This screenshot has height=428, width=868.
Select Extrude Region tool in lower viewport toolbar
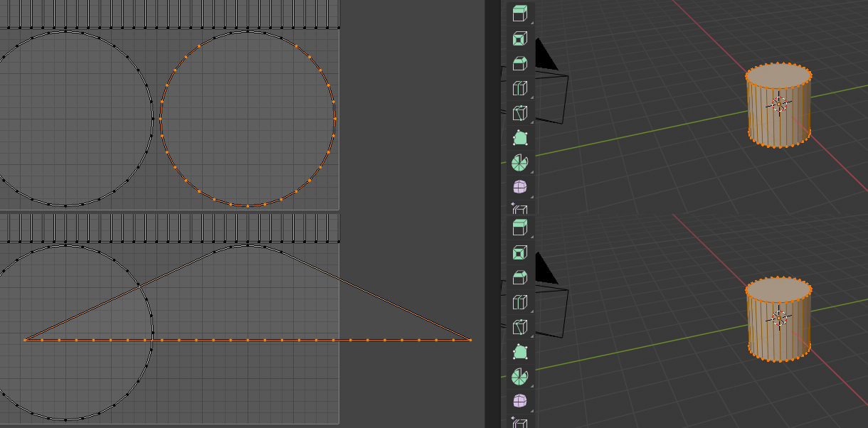click(x=520, y=228)
